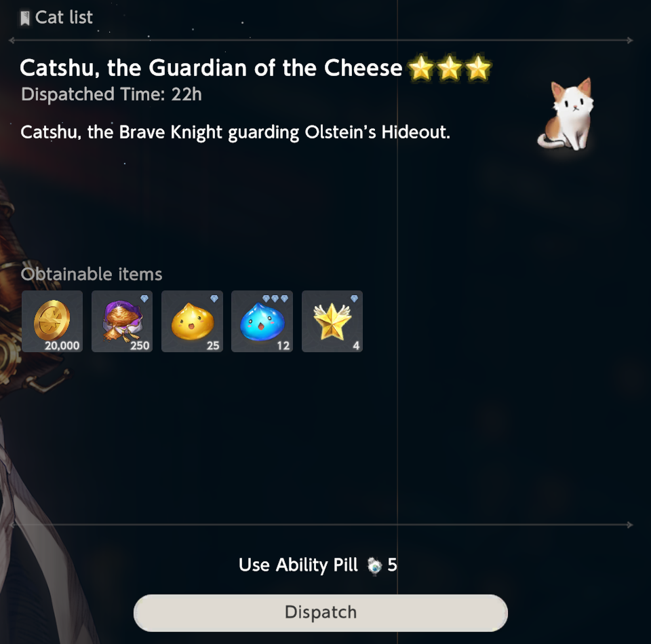Click the 20,000 coin quantity label
The height and width of the screenshot is (644, 651).
(x=62, y=345)
